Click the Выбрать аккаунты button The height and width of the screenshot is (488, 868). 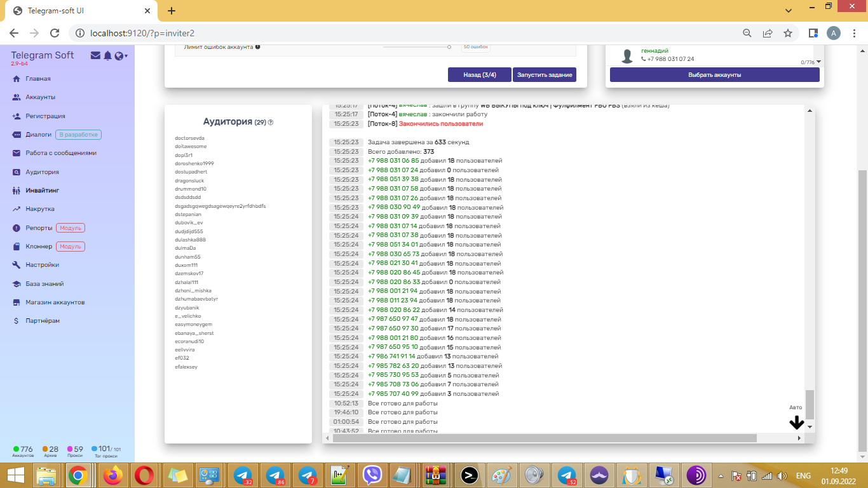pyautogui.click(x=715, y=75)
